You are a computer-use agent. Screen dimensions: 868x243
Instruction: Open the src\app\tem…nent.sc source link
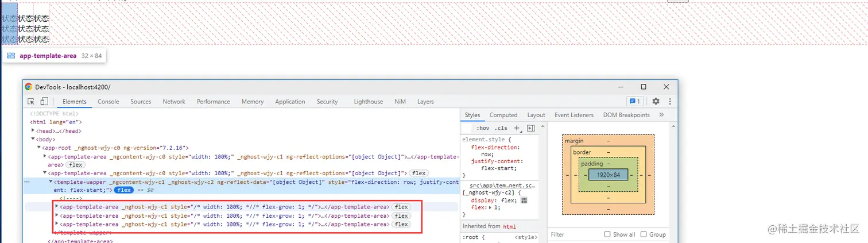(503, 186)
